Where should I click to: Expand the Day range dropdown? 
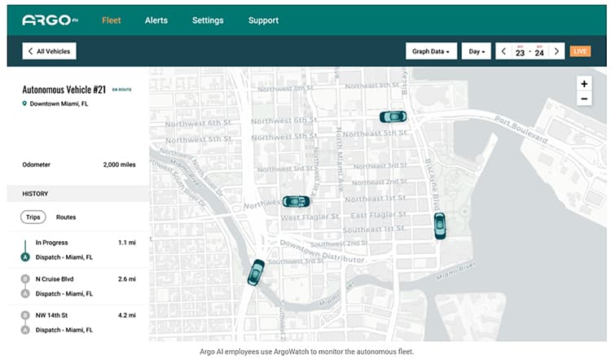pos(476,51)
